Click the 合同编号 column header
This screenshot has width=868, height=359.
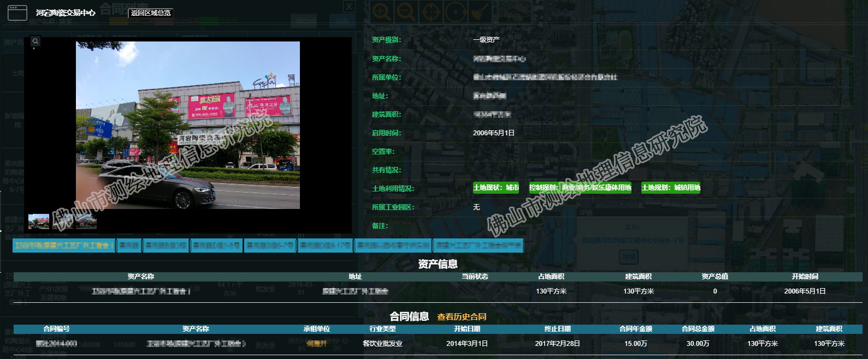coord(57,329)
